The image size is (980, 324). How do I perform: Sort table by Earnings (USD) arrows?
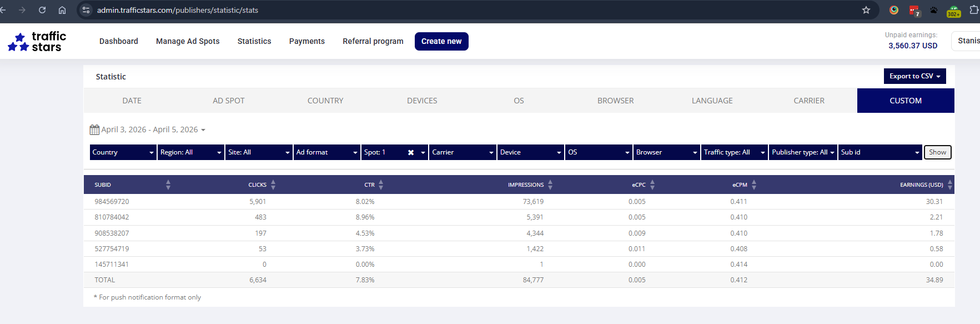(x=949, y=185)
